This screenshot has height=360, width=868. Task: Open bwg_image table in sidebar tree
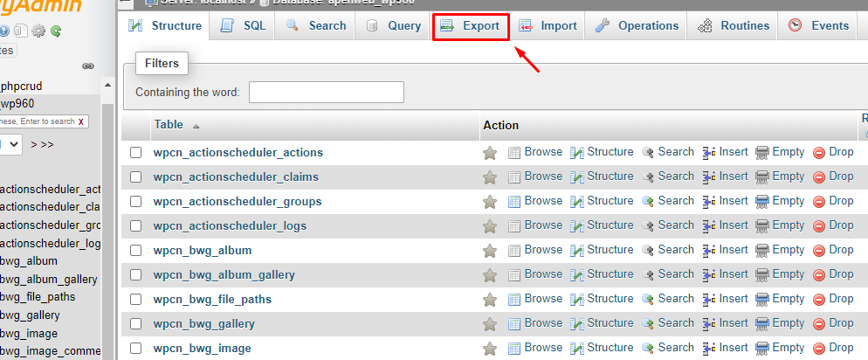(28, 334)
